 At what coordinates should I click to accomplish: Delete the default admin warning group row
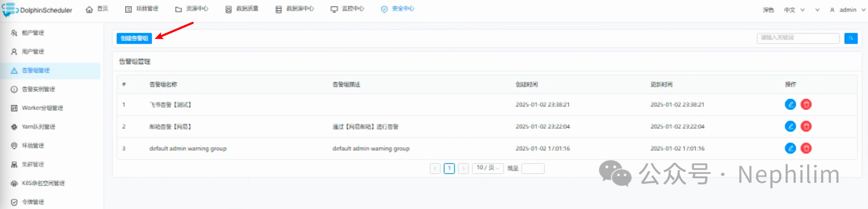806,148
